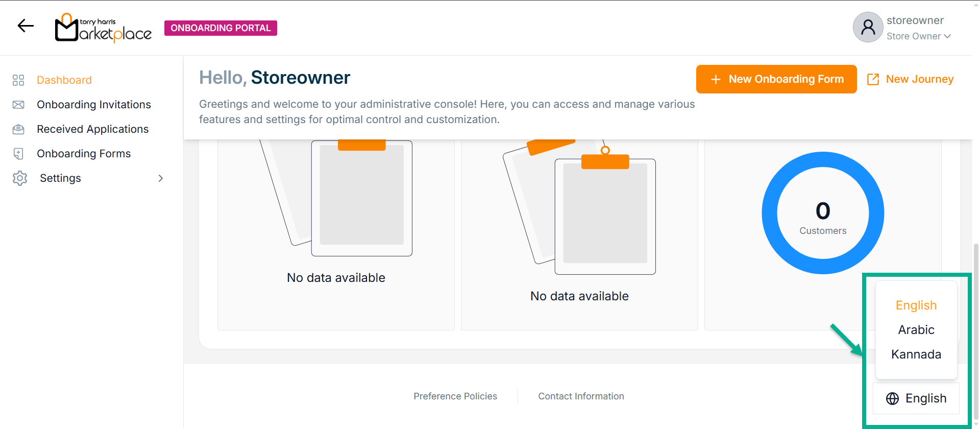
Task: Click the globe icon in language selector
Action: (892, 398)
